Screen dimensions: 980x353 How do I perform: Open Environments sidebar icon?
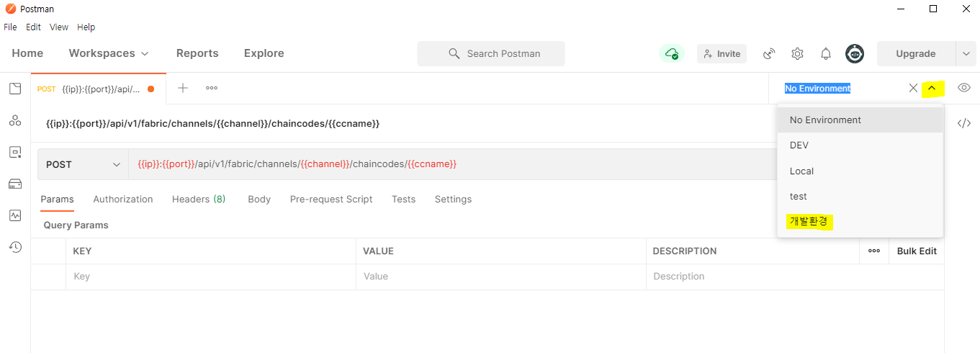(x=15, y=152)
